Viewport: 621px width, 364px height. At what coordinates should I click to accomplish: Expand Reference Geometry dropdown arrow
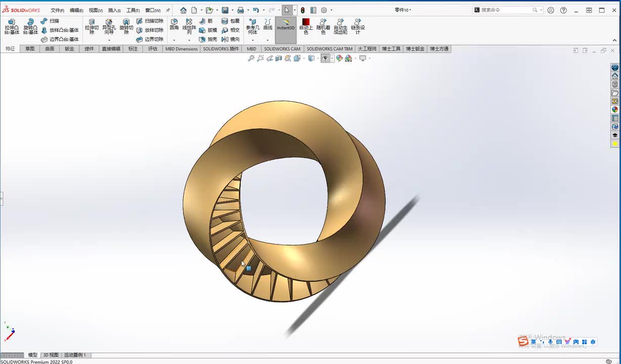(252, 40)
